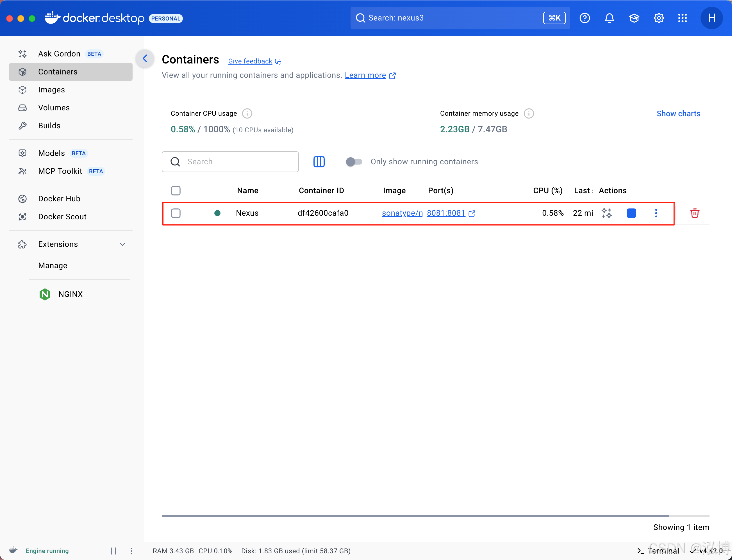Viewport: 732px width, 560px height.
Task: Expand the Extensions section chevron
Action: click(x=122, y=244)
